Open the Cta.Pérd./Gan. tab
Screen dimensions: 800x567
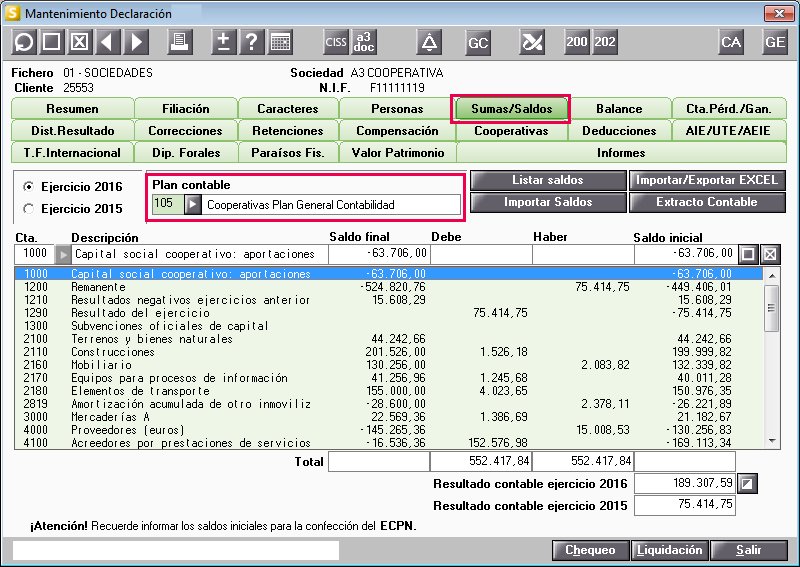(x=729, y=109)
